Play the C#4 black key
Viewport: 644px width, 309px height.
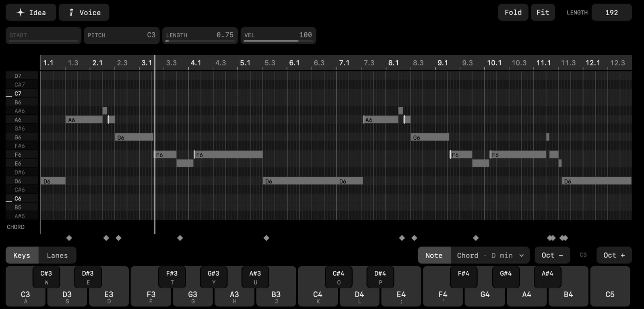pyautogui.click(x=339, y=277)
